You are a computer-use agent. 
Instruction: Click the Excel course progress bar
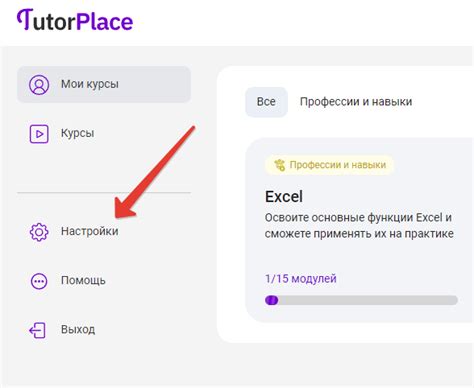361,300
